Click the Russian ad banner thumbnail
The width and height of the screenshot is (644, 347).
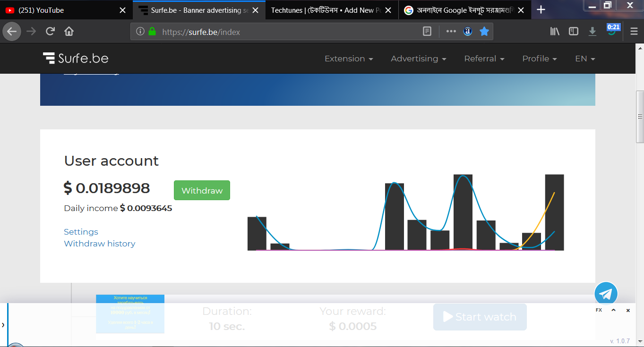pyautogui.click(x=130, y=314)
